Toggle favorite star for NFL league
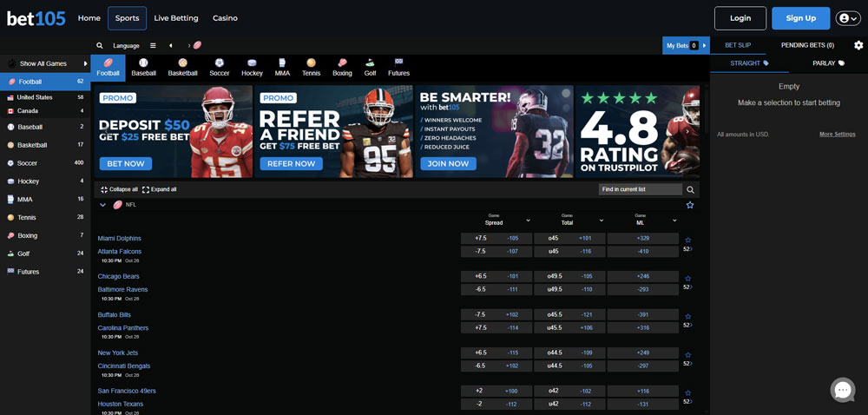This screenshot has height=415, width=868. pyautogui.click(x=690, y=205)
